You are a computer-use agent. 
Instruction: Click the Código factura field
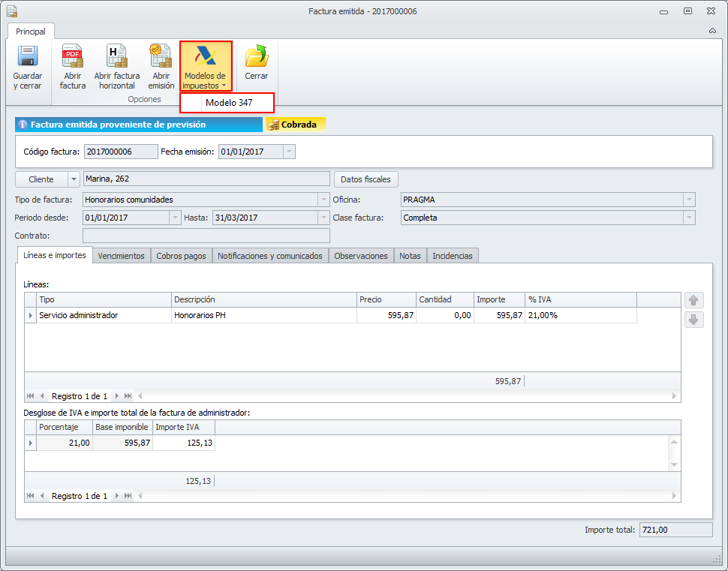[120, 152]
